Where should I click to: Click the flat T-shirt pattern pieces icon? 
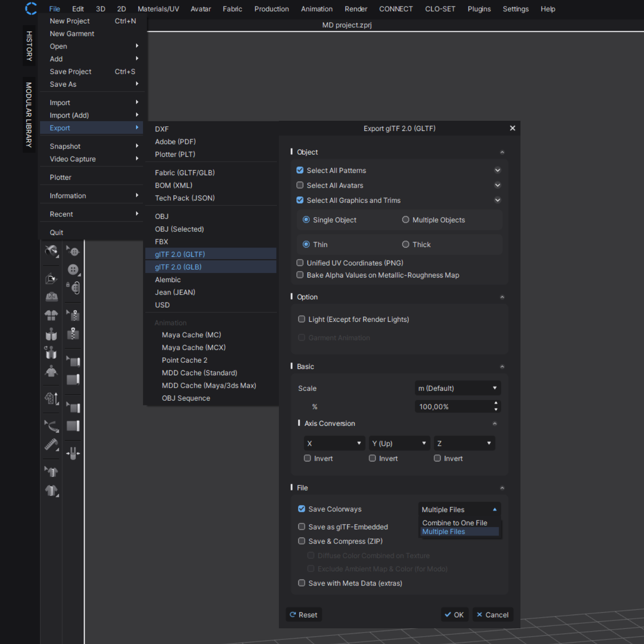coord(51,315)
